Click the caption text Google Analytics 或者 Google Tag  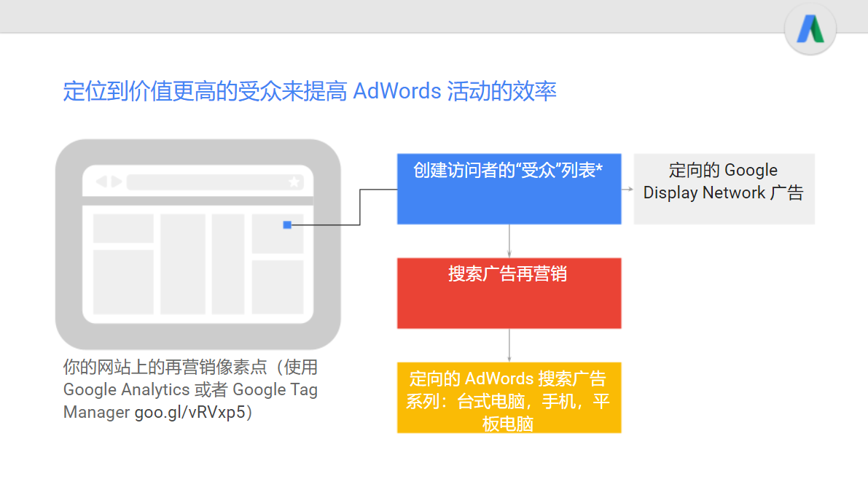(190, 390)
